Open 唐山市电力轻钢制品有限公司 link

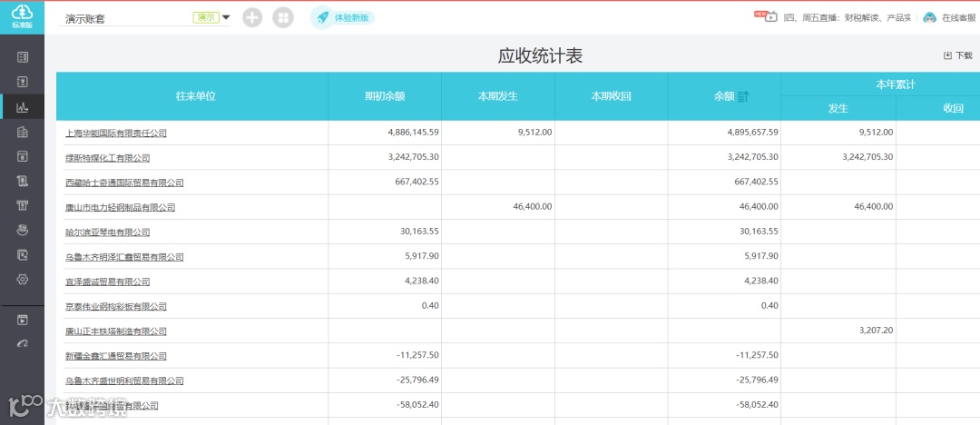120,207
